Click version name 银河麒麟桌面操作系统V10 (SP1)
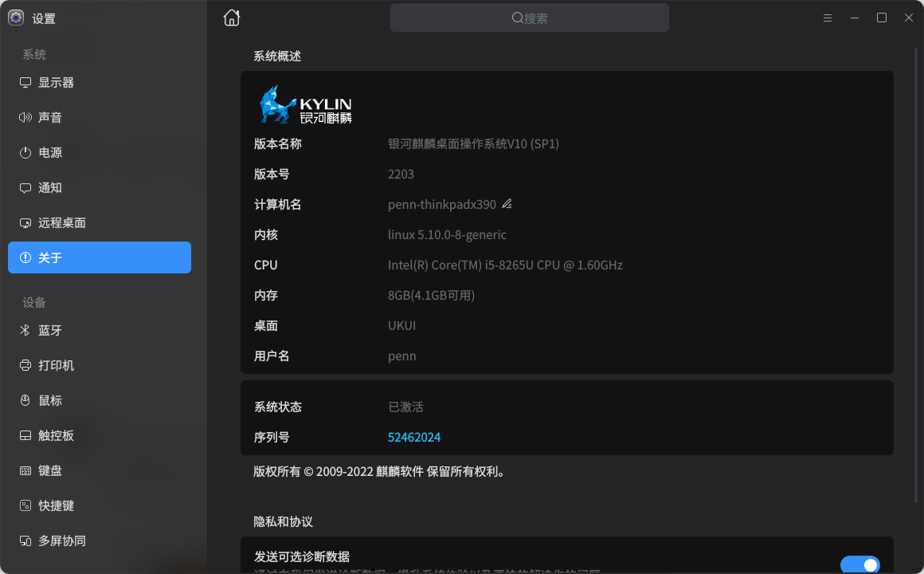The height and width of the screenshot is (574, 924). pos(473,144)
